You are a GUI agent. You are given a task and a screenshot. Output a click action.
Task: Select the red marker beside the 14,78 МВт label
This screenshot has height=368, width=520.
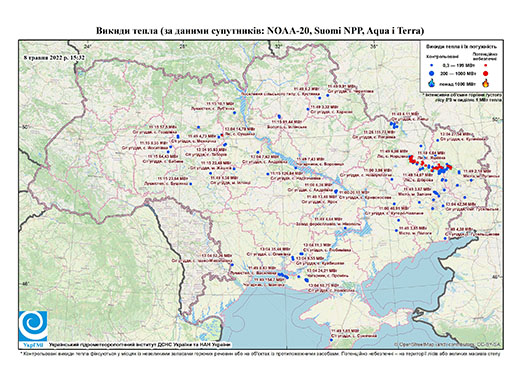click(x=222, y=135)
